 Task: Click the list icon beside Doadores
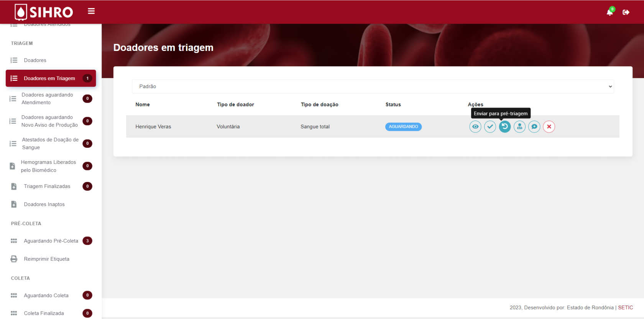click(14, 60)
